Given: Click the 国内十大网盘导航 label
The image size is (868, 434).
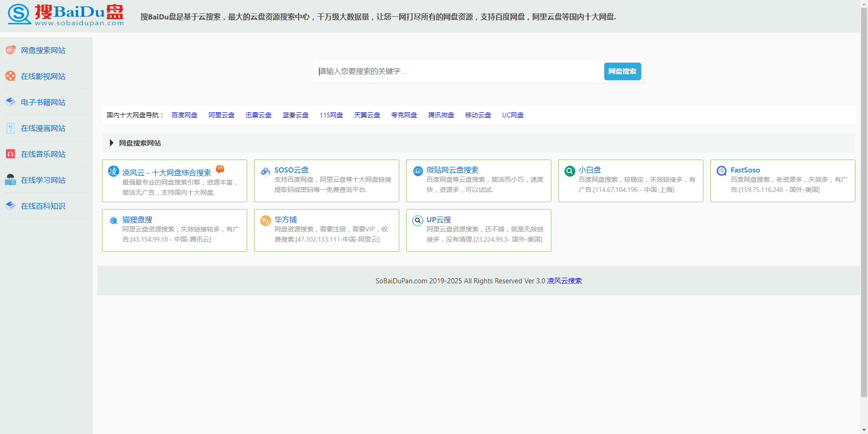Looking at the screenshot, I should [135, 115].
